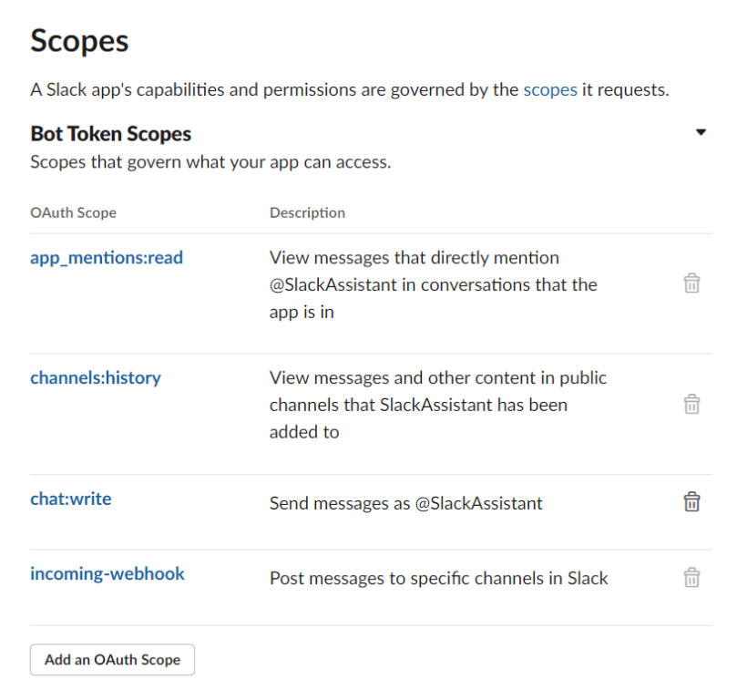Open the app_mentions:read scope link
This screenshot has height=700, width=737.
107,258
